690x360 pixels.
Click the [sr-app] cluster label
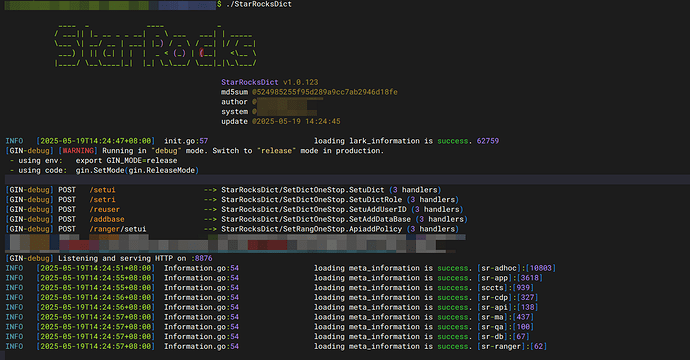[x=494, y=278]
